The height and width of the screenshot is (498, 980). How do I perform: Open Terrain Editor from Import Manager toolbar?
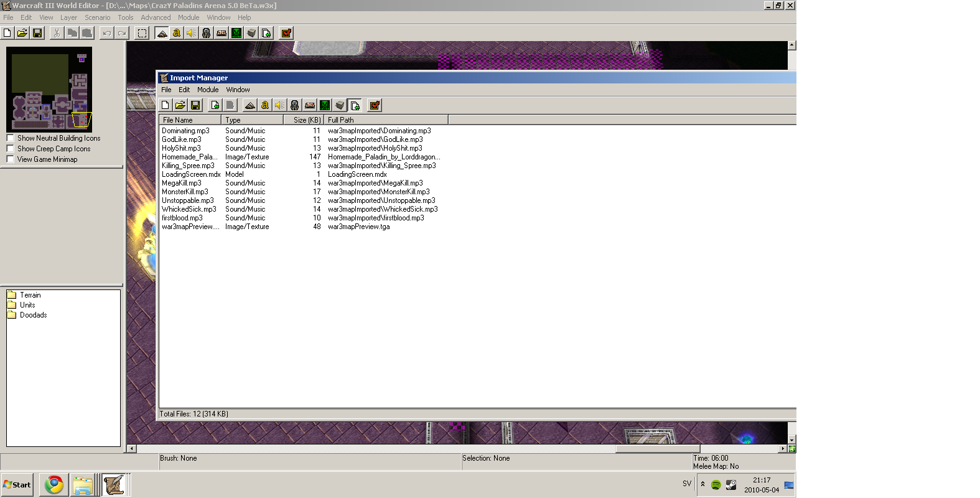coord(250,105)
